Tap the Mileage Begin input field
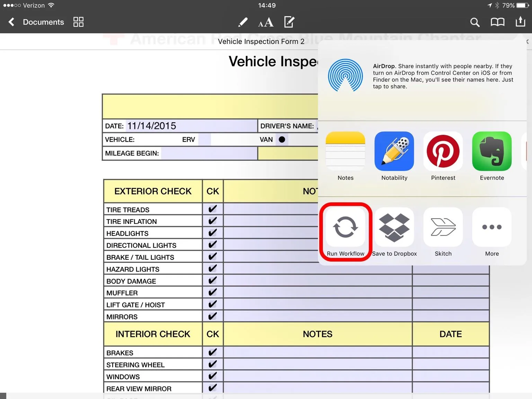The width and height of the screenshot is (532, 399). click(209, 153)
